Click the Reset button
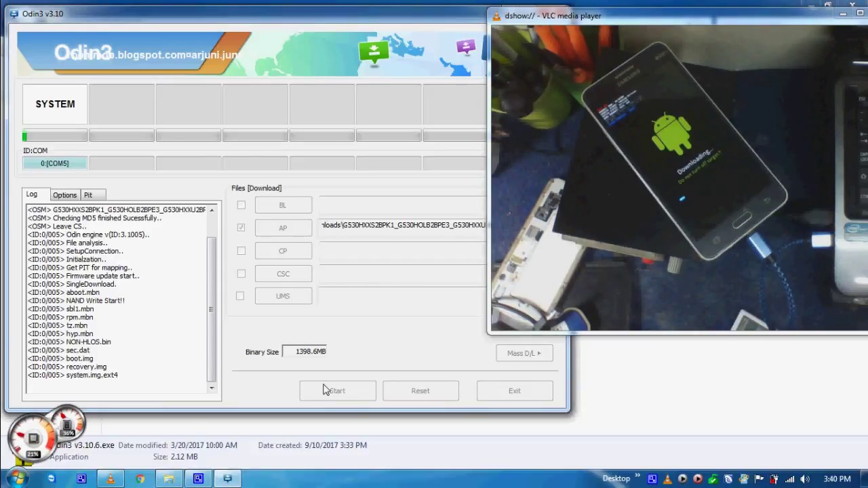 (420, 390)
